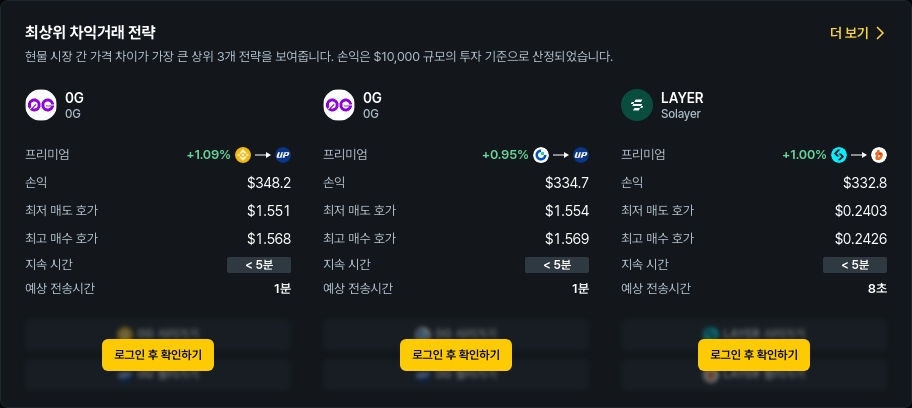The height and width of the screenshot is (408, 912).
Task: Click the 0G coin logo in first card
Action: click(x=41, y=105)
